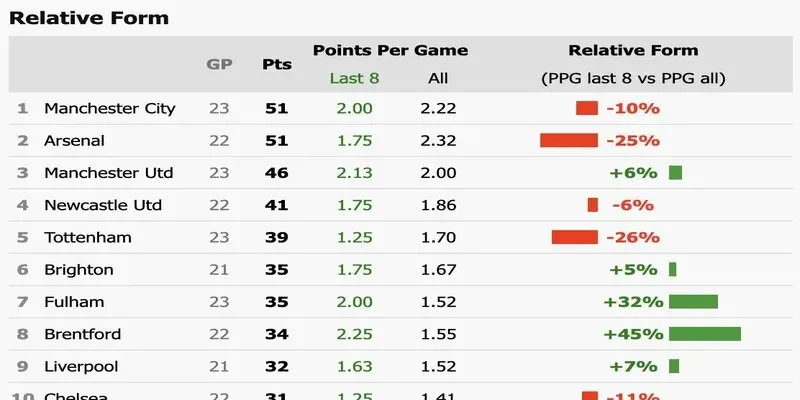Click Tottenham's red -26% form bar
Screen dimensions: 800x400
574,237
